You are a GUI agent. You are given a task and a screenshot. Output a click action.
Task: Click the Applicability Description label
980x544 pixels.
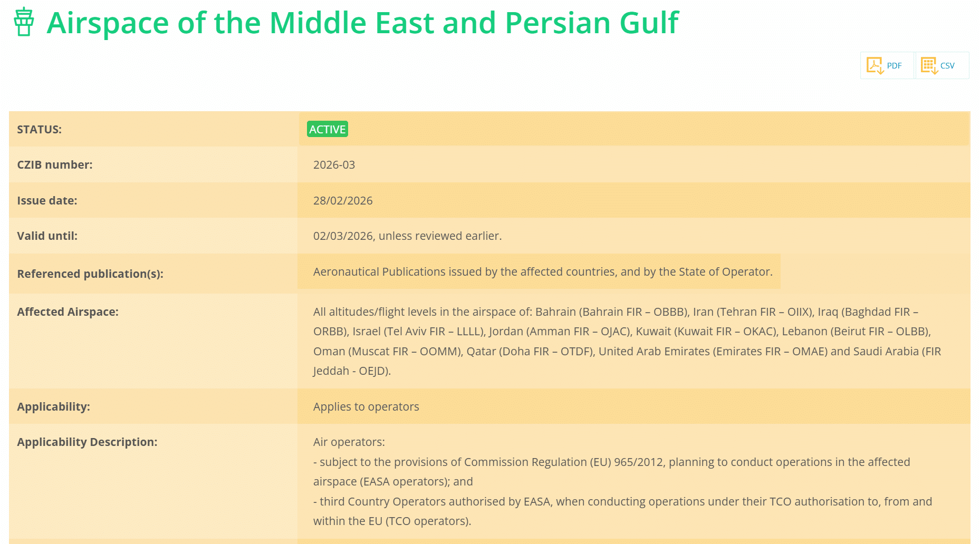click(88, 442)
